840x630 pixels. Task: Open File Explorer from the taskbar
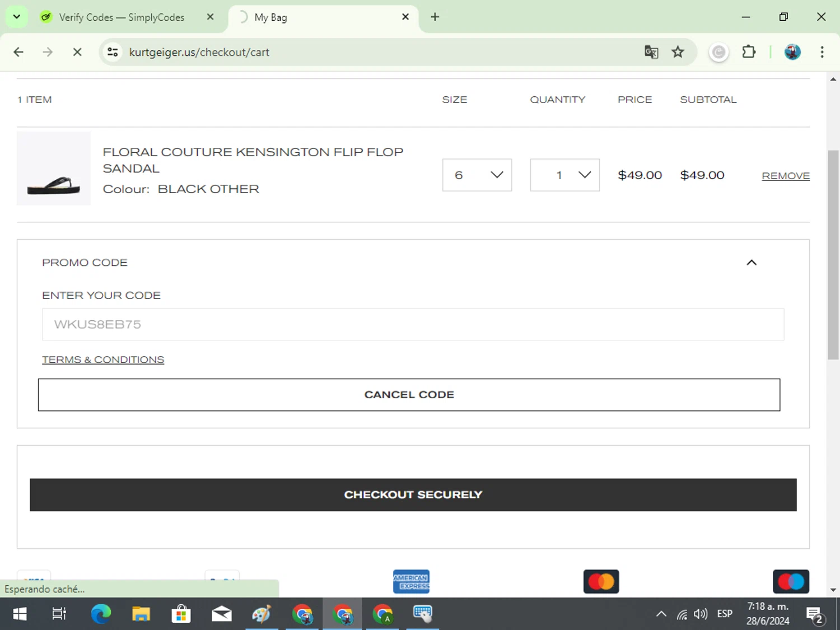pos(141,614)
